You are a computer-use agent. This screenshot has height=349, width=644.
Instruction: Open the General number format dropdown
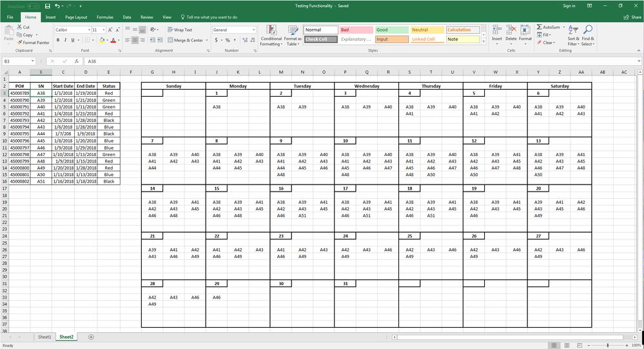tap(254, 30)
